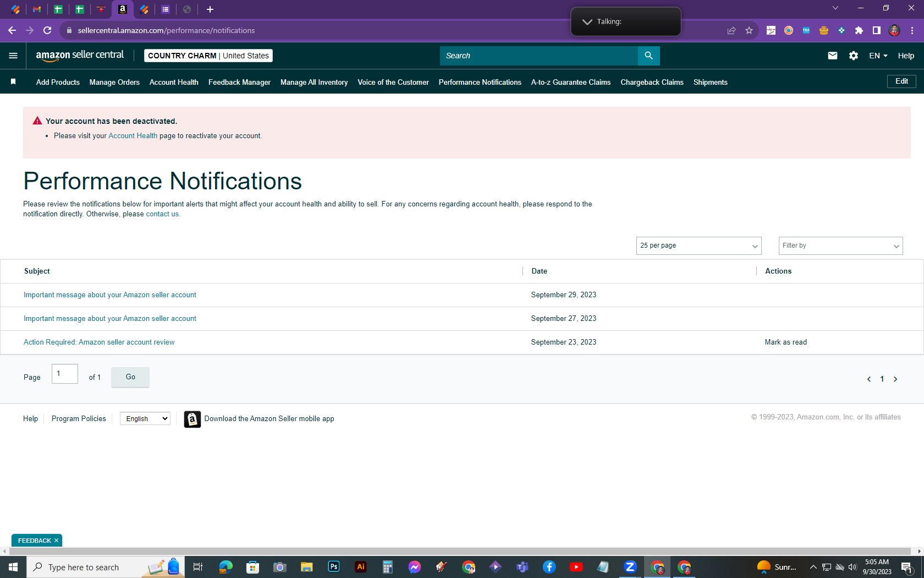Open Account Health in the nav bar
Viewport: 924px width, 578px height.
coord(174,82)
